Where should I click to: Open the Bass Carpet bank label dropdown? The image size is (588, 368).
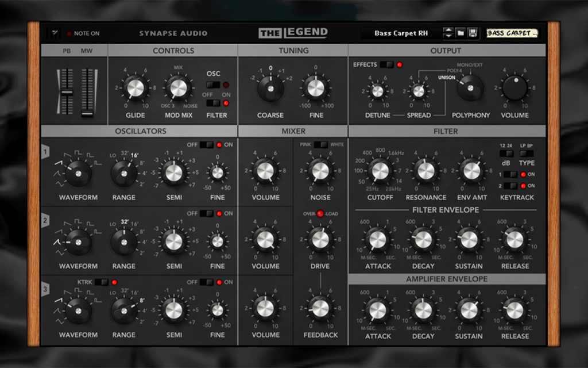coord(512,33)
